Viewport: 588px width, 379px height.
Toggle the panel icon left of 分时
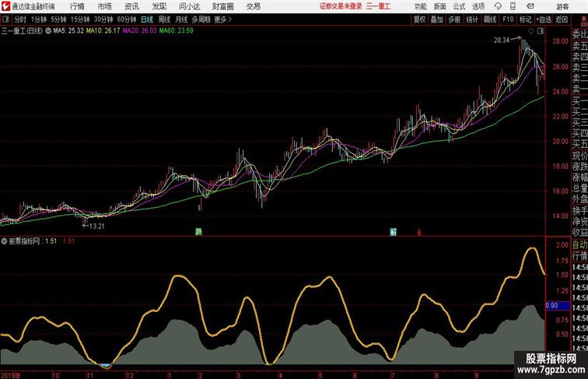coord(5,19)
